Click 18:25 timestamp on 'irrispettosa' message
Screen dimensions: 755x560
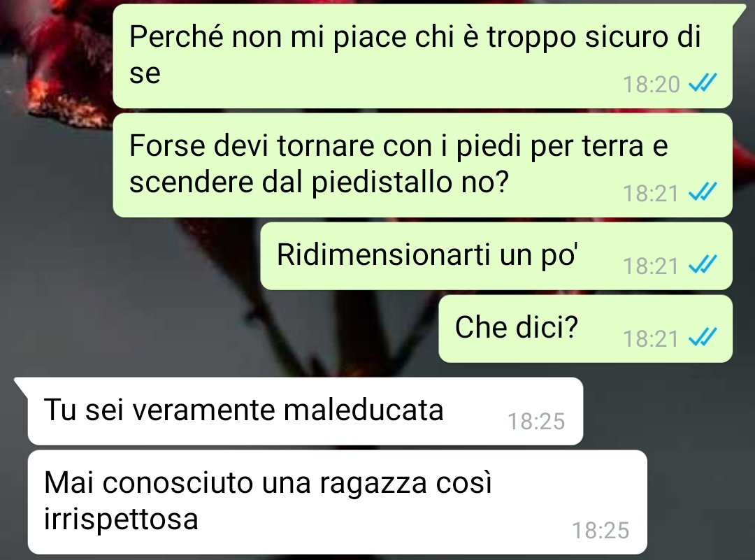click(x=601, y=531)
